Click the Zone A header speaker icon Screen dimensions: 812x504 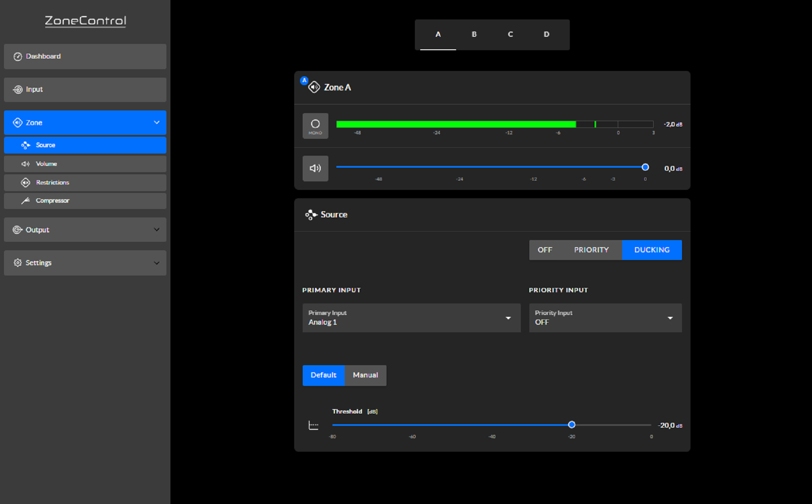coord(314,87)
